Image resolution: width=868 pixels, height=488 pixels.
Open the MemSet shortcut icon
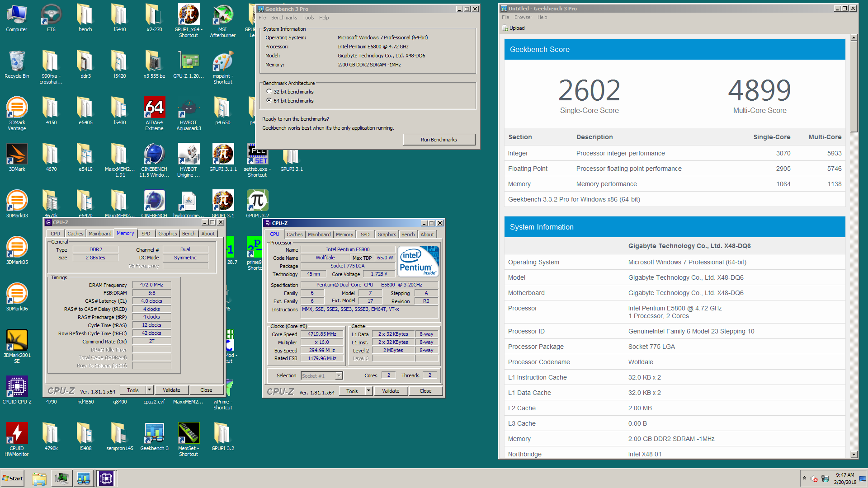[189, 440]
